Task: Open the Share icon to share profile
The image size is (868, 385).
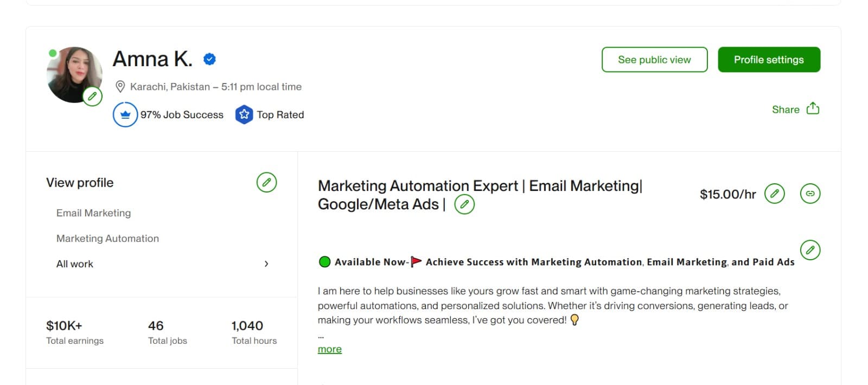Action: [812, 108]
